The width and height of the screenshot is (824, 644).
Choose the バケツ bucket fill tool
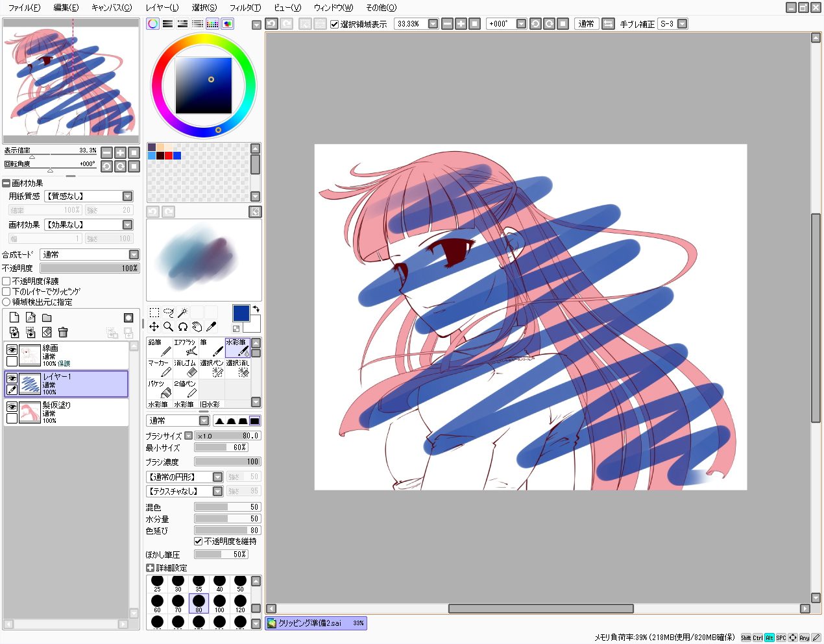(160, 389)
